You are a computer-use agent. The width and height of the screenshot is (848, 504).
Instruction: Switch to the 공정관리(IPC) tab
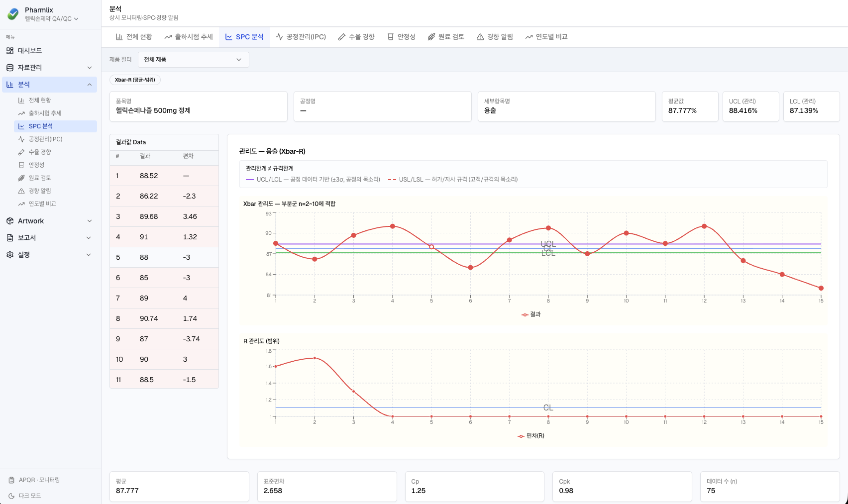[x=301, y=37]
